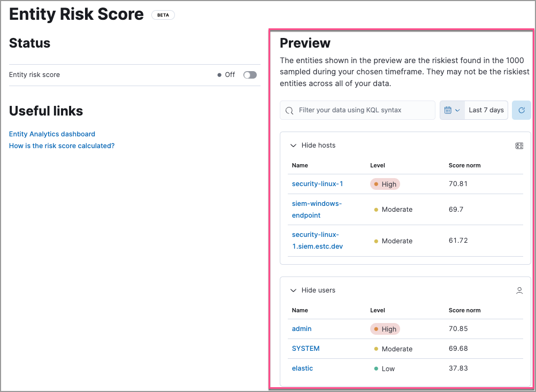Screen dimensions: 536x392
Task: Click the BETA badge next to the title
Action: [163, 14]
